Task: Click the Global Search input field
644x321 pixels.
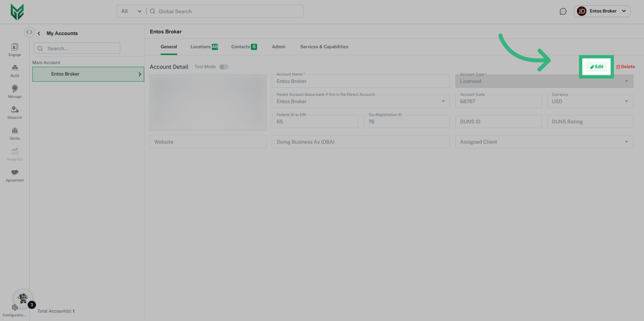Action: point(228,11)
